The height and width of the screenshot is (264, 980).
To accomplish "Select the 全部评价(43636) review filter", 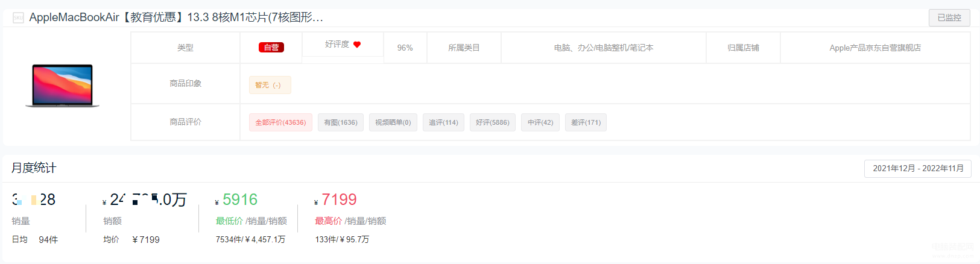I will pyautogui.click(x=280, y=122).
